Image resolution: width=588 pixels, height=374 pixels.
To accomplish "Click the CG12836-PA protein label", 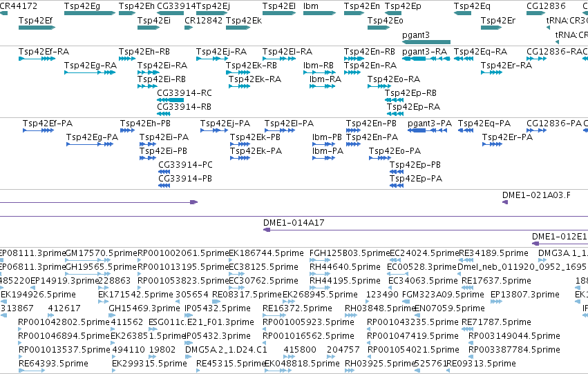I will click(554, 123).
